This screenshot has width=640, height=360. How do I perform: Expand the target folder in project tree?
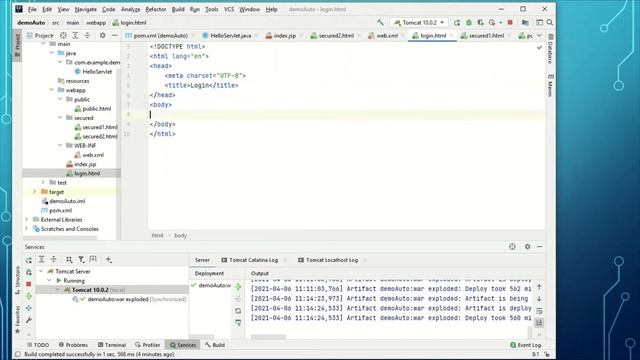click(35, 191)
